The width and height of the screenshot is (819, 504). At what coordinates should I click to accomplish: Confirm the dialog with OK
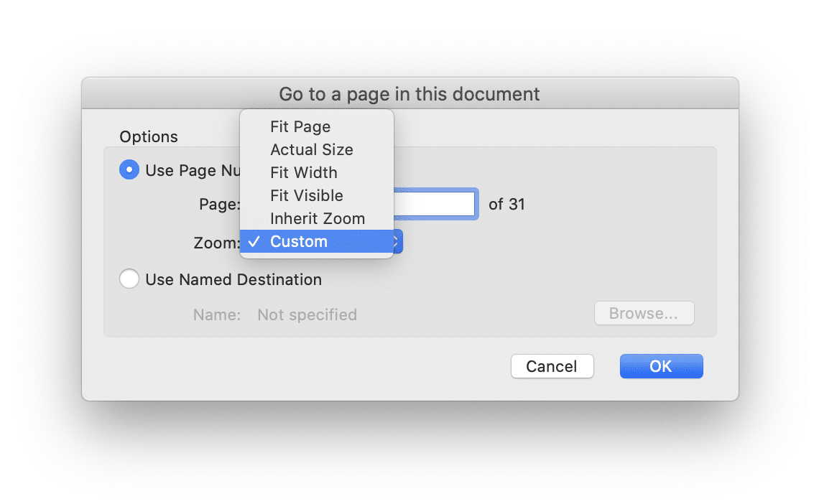click(x=660, y=365)
